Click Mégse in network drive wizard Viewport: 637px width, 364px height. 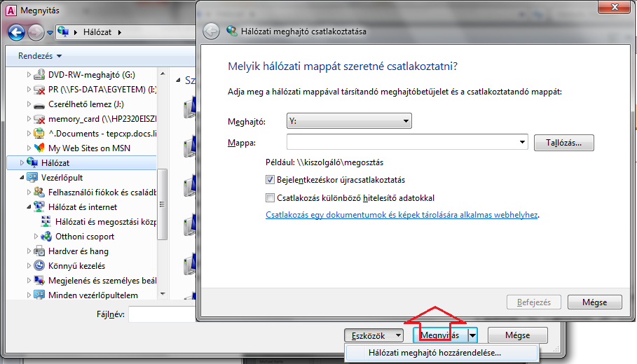coord(594,302)
